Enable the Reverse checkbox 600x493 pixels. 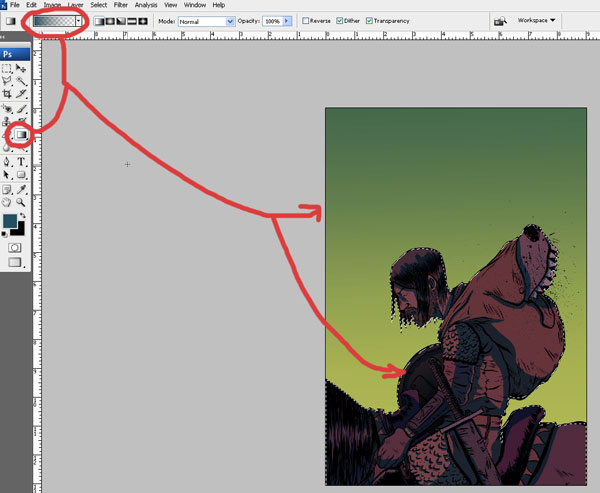coord(305,21)
